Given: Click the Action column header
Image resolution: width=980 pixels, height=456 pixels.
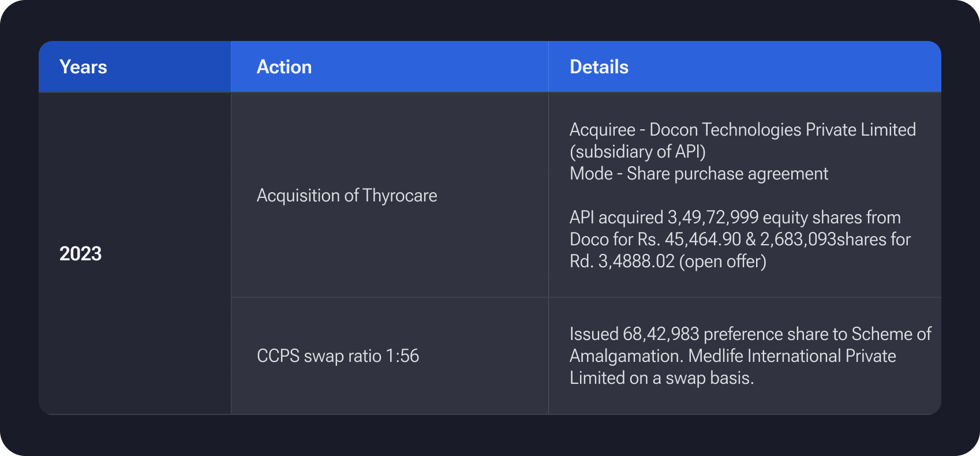Looking at the screenshot, I should (284, 67).
